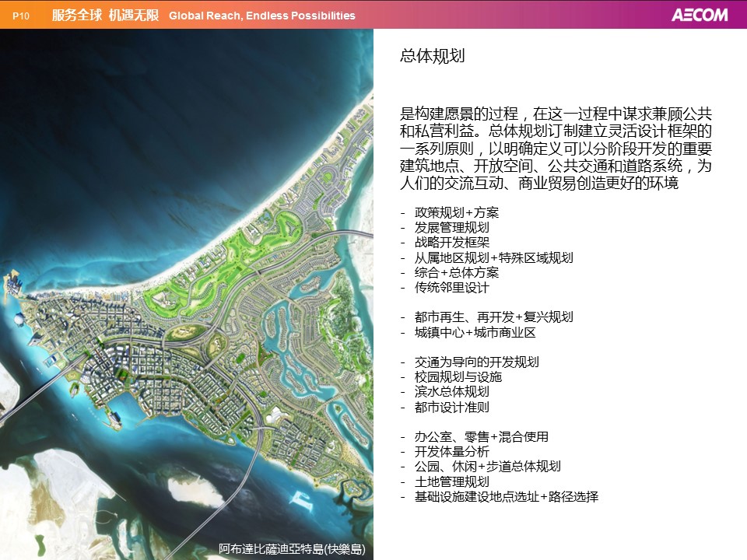Click the intro paragraph starting 是构建愿景的过程
747x560 pixels.
click(x=555, y=148)
